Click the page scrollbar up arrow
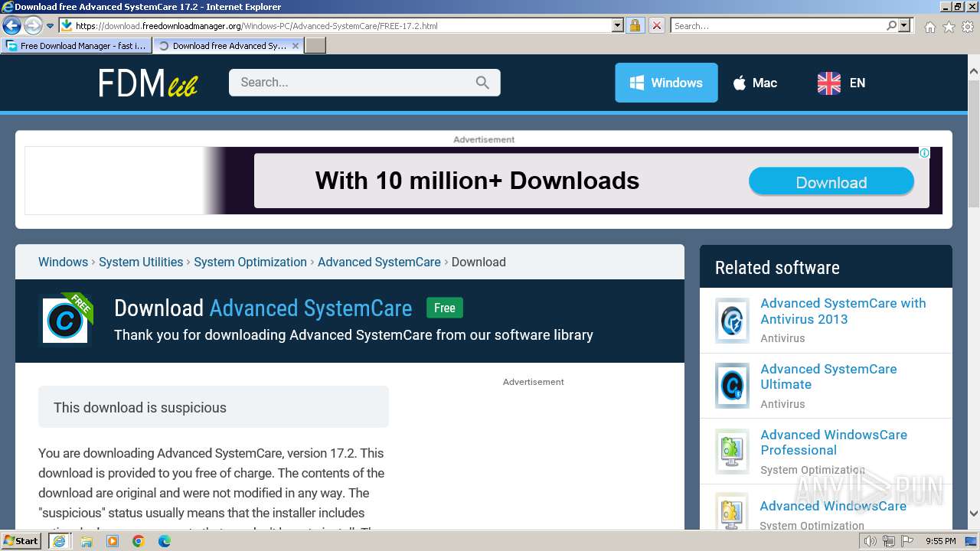This screenshot has height=551, width=980. coord(973,71)
